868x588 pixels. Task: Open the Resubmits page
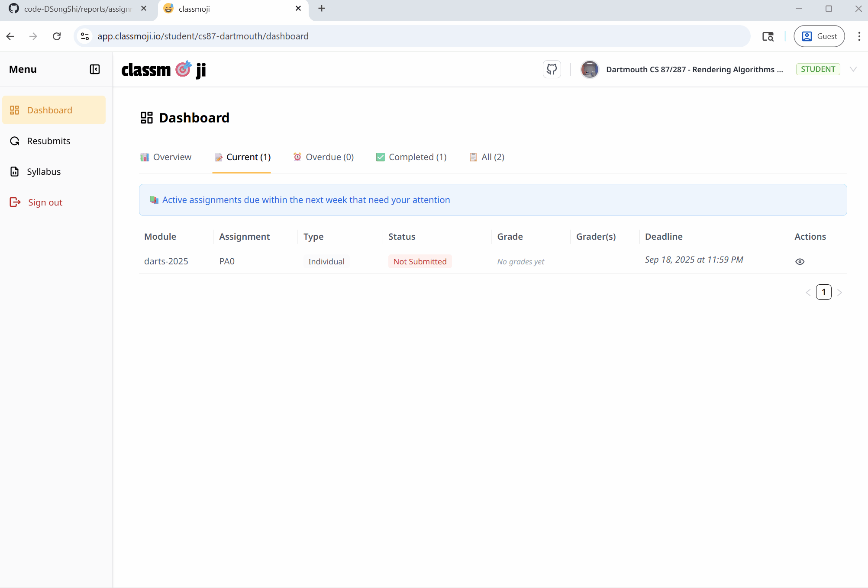pos(48,141)
